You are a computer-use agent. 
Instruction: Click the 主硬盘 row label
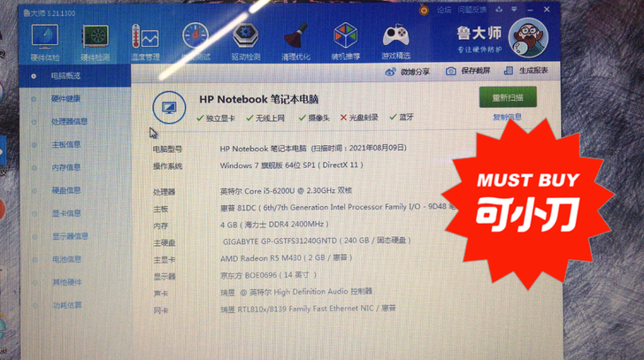tap(165, 243)
